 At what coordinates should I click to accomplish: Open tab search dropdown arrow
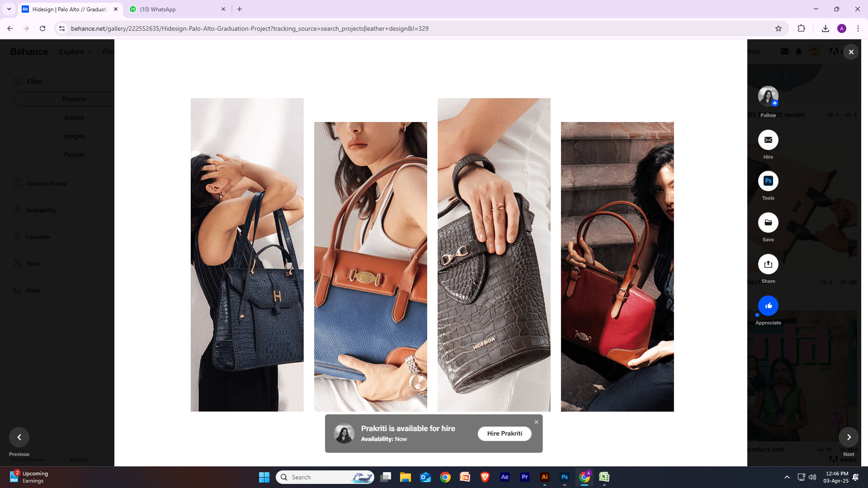click(x=9, y=9)
